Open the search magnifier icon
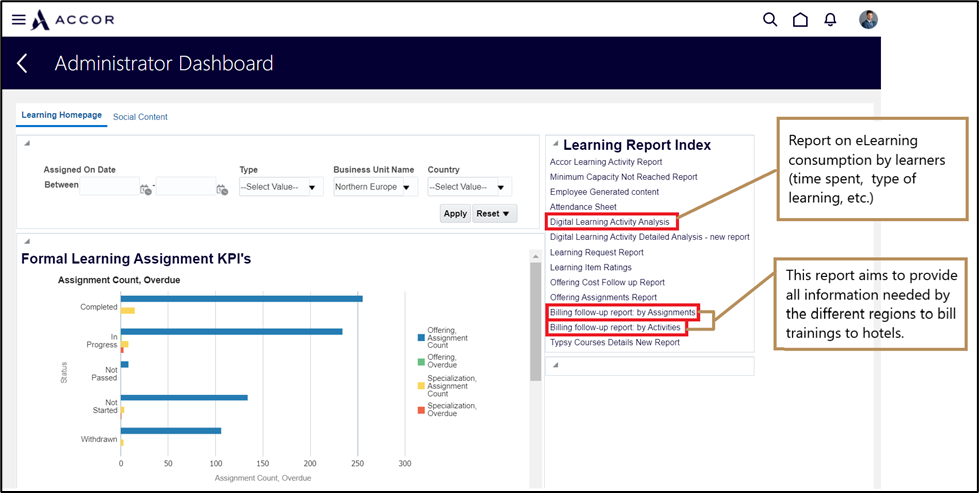Screen dimensions: 979x493 [x=770, y=19]
